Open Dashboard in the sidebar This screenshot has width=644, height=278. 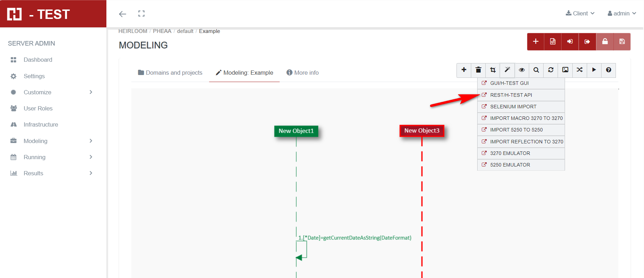[38, 60]
